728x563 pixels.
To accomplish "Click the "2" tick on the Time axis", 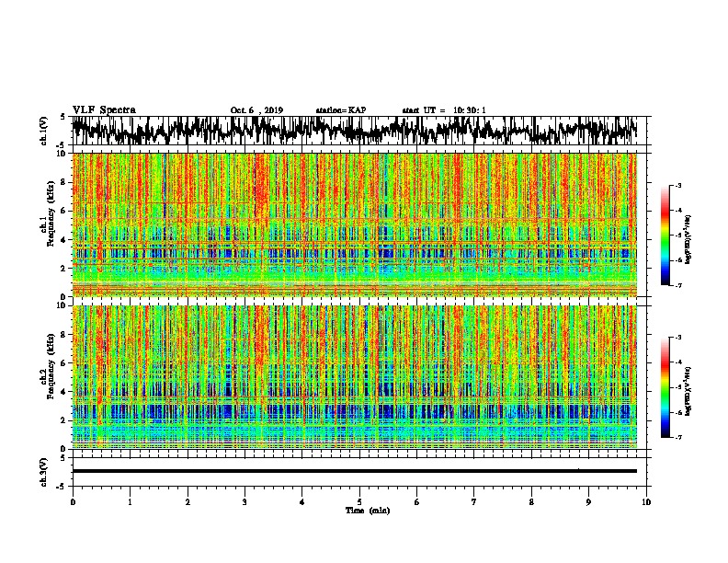I will (188, 501).
